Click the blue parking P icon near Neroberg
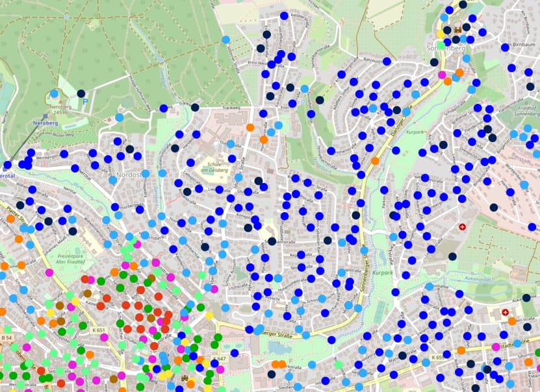The image size is (540, 392). 84,102
